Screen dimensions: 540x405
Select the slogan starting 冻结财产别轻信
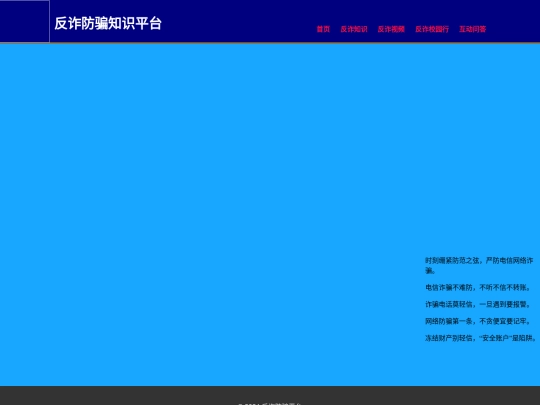click(x=481, y=338)
